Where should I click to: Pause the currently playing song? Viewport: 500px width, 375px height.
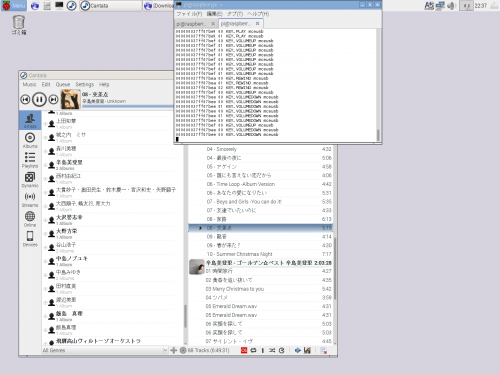pos(39,99)
